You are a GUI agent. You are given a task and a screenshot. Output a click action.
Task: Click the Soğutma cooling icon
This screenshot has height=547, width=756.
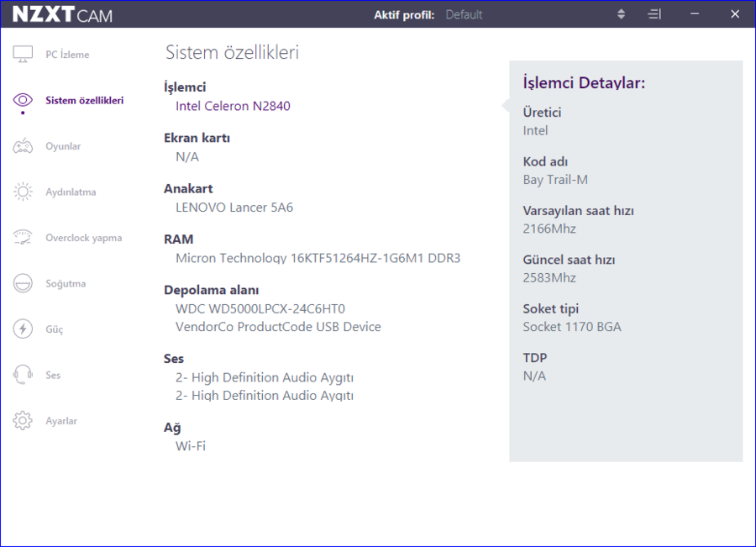23,283
